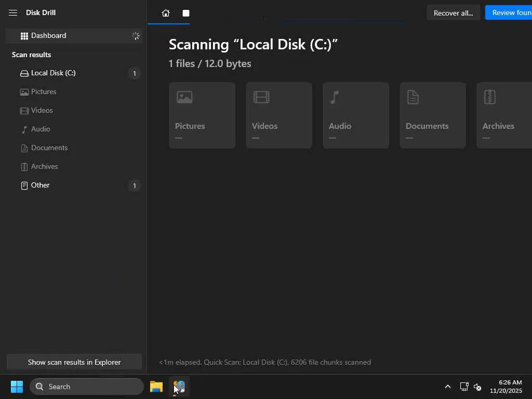Click the Scanning "Local Disk (C:)" heading

click(253, 45)
